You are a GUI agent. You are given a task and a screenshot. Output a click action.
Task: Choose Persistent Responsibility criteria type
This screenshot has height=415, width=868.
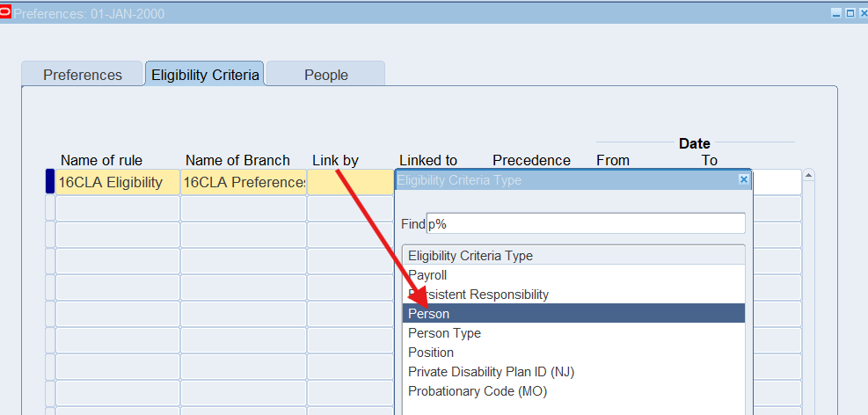[478, 295]
